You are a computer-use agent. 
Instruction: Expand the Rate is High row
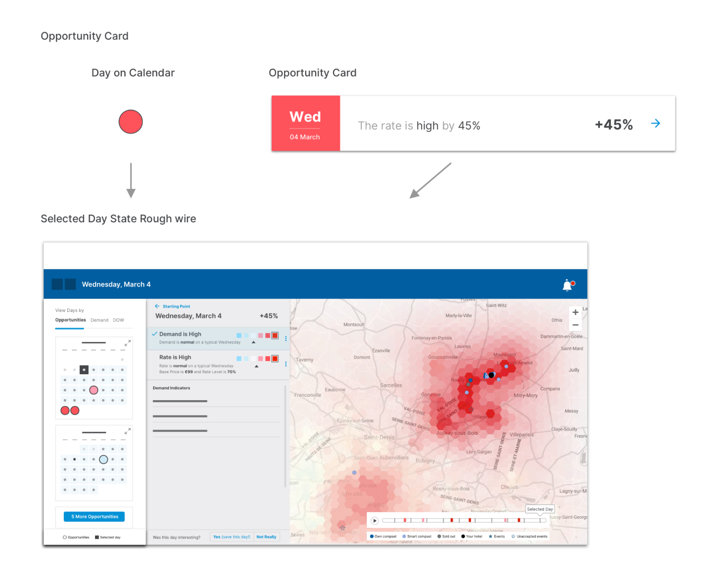coord(257,366)
